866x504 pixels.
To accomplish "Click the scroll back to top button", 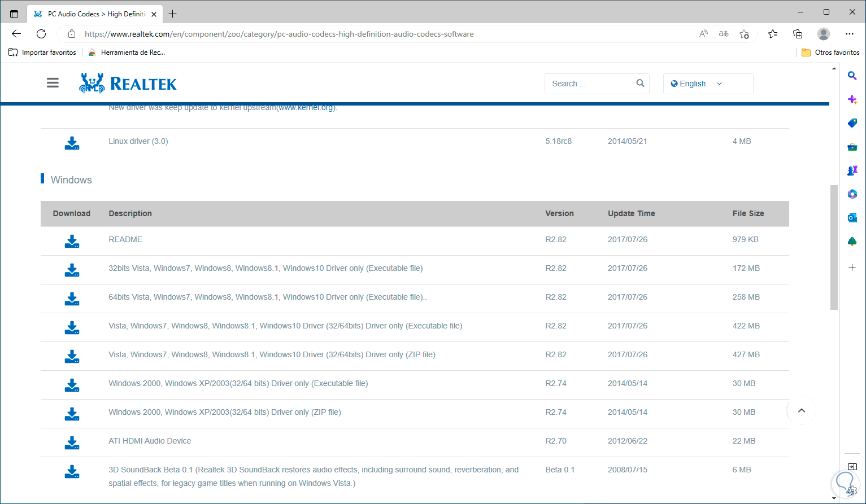I will click(802, 411).
